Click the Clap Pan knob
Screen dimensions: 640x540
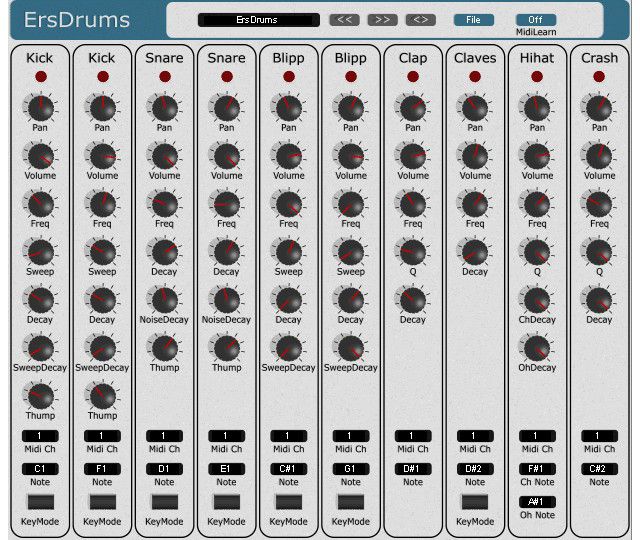tap(413, 108)
